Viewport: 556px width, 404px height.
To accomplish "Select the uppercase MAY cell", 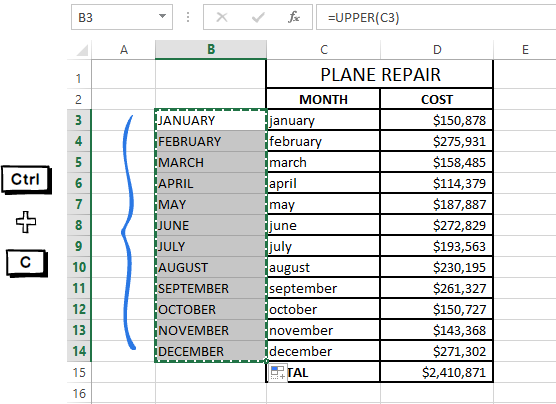I will click(x=211, y=204).
